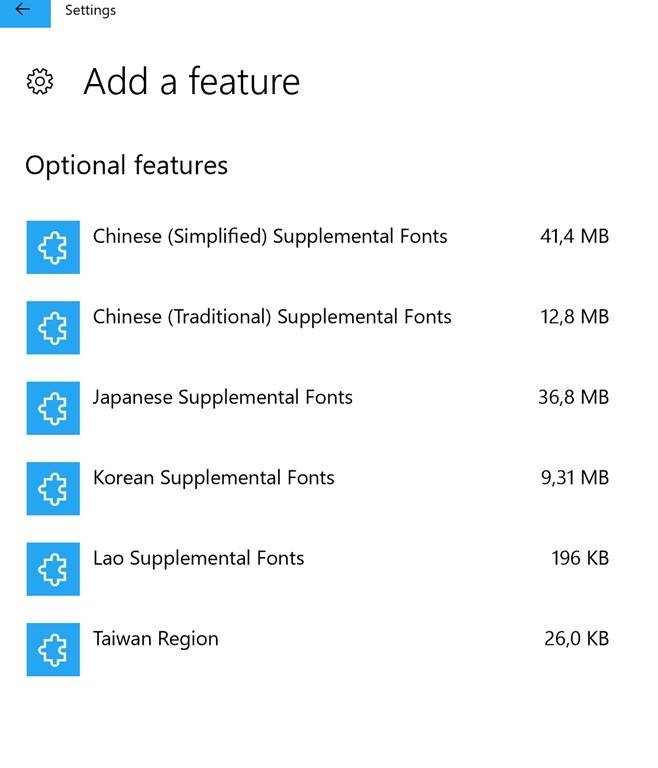Pick the Lao Supplemental Fonts label

click(199, 558)
